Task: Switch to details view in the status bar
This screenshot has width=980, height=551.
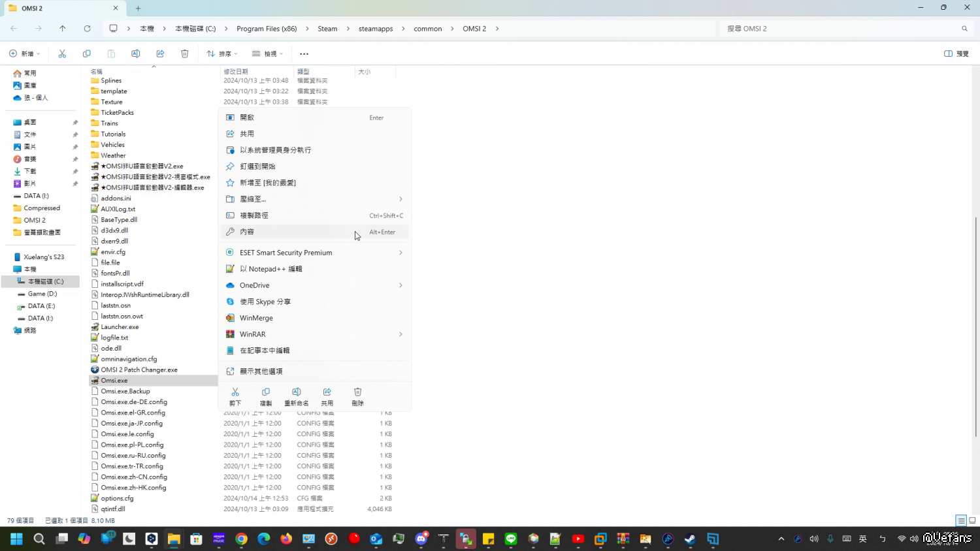Action: pos(961,520)
